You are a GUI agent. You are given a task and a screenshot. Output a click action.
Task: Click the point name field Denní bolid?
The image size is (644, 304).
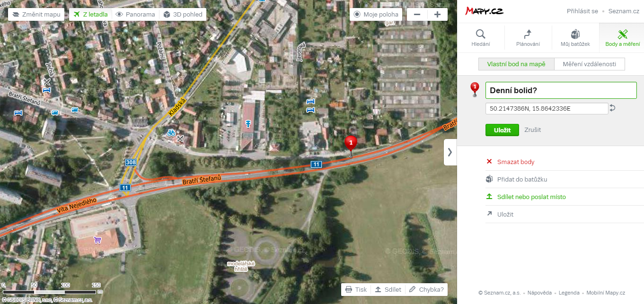561,90
